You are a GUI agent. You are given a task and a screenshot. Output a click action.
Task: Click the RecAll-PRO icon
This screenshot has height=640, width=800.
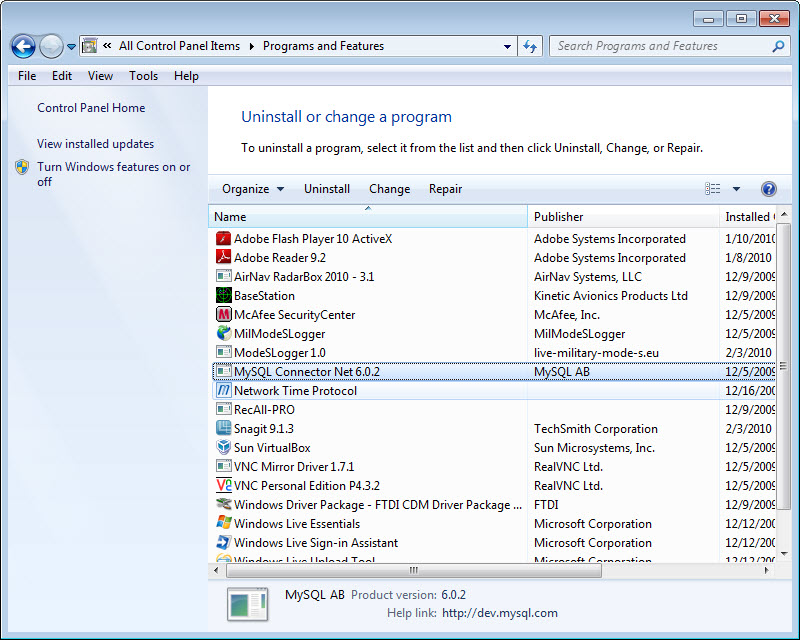223,409
